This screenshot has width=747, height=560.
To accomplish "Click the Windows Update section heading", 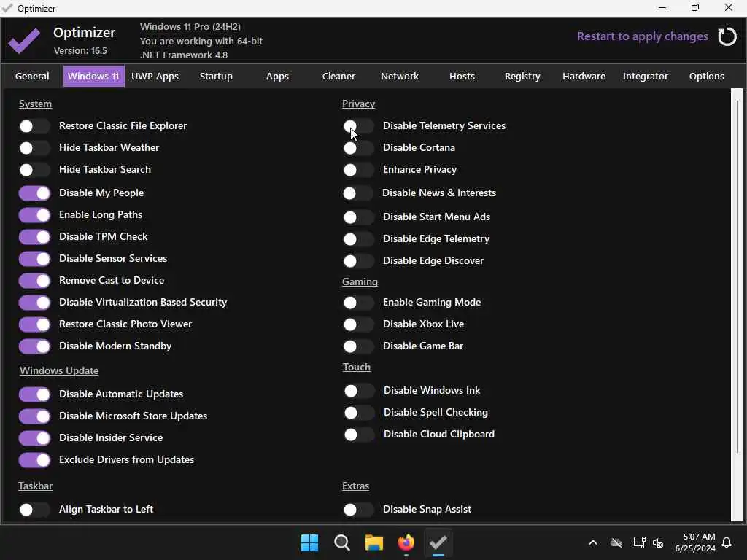I will (x=59, y=370).
